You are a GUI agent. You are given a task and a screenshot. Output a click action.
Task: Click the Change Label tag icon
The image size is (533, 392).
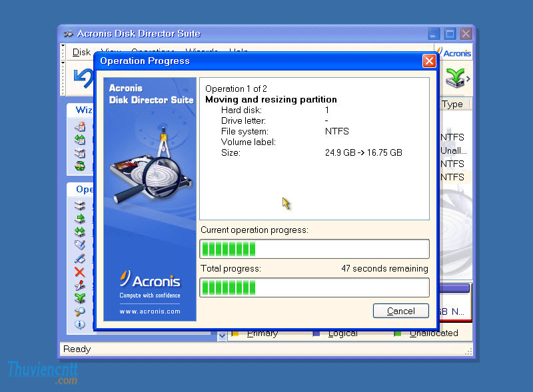pyautogui.click(x=80, y=245)
